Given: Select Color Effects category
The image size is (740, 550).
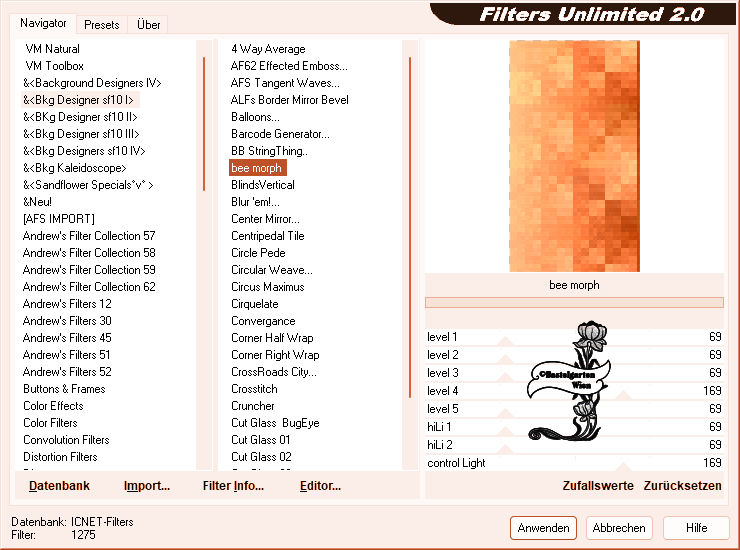Looking at the screenshot, I should (x=53, y=406).
